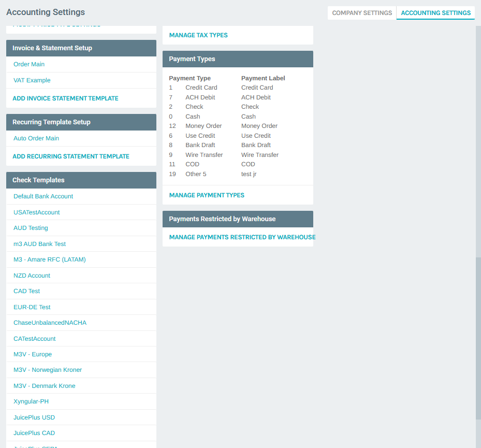
Task: Click the Bank Draft payment label
Action: coord(256,145)
